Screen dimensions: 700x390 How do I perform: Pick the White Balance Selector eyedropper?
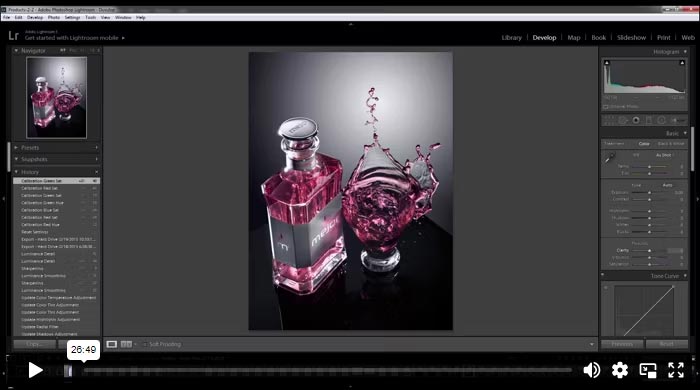609,158
